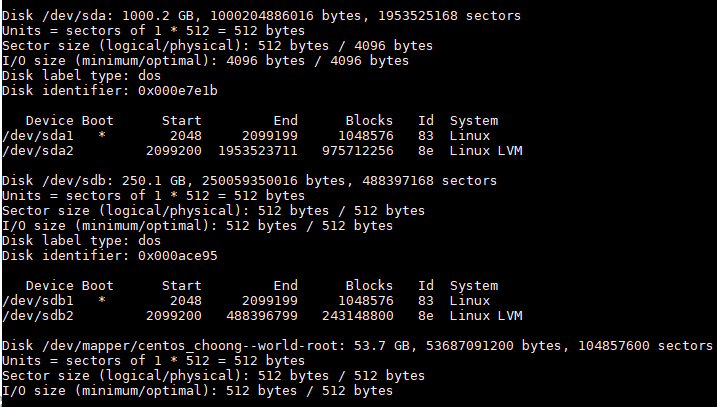Screen dimensions: 717x407
Task: Click the end sector value '1953523711'
Action: tap(258, 151)
